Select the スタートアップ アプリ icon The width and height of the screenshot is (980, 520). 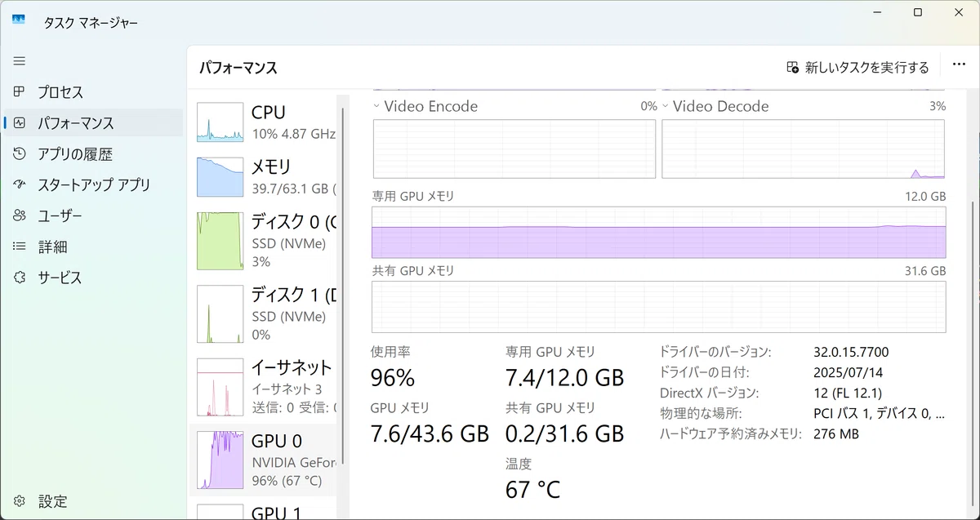tap(20, 185)
